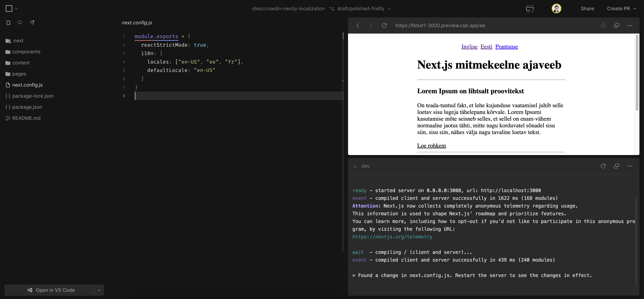Open the search icon in sidebar
This screenshot has width=644, height=299.
pos(20,23)
